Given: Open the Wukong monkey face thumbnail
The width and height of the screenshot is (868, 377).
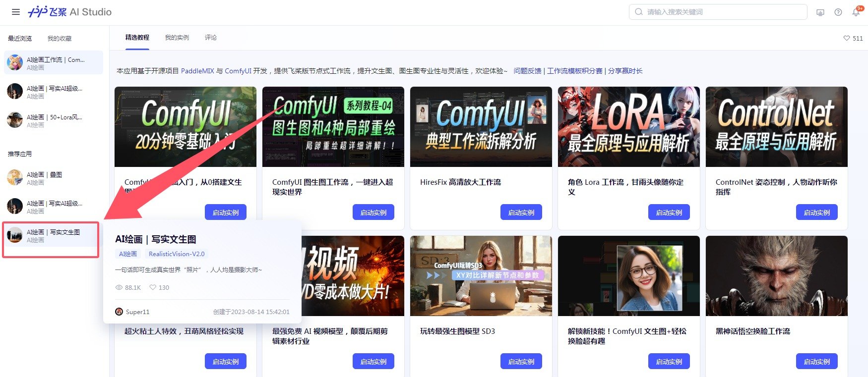Looking at the screenshot, I should [777, 276].
